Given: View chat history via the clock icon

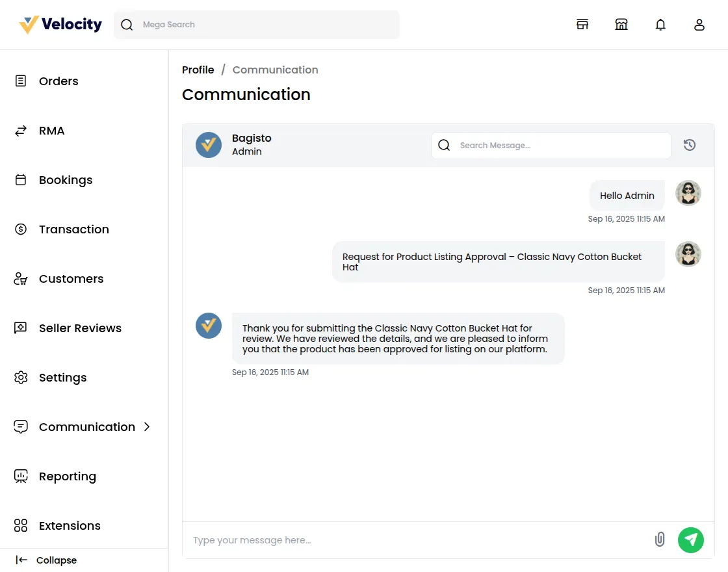Looking at the screenshot, I should 689,145.
